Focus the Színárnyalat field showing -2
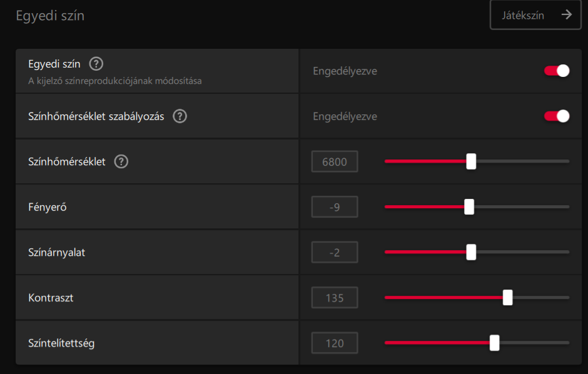This screenshot has width=588, height=374. 335,252
